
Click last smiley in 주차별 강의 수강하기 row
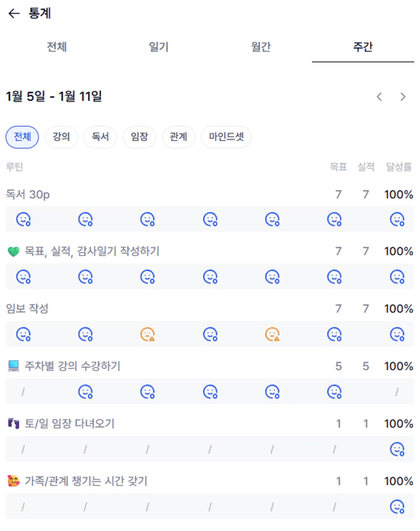click(x=334, y=391)
